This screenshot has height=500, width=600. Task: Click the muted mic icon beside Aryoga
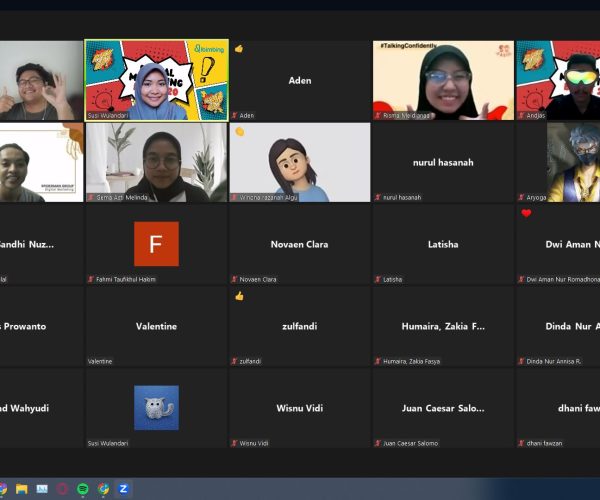(x=522, y=197)
